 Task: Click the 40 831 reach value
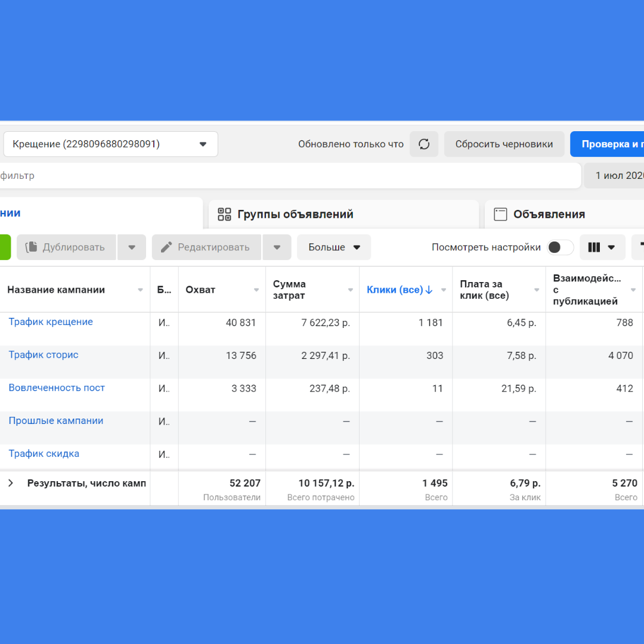[x=241, y=323]
